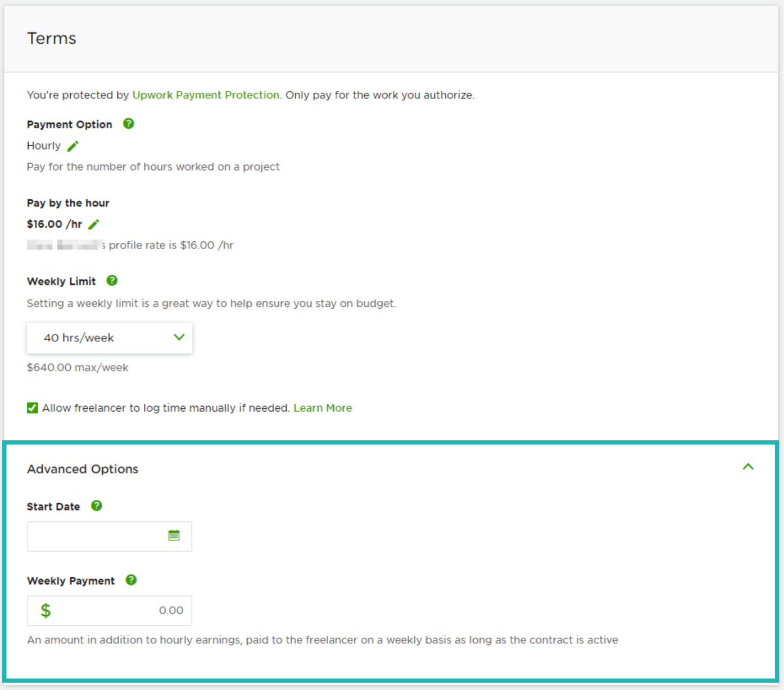
Task: Click pencil icon next to $16.00 /hr
Action: pos(94,224)
